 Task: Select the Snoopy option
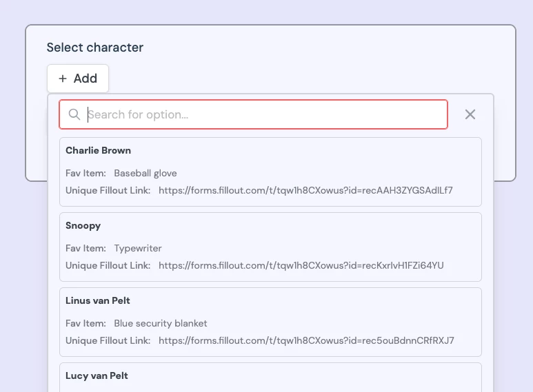coord(270,247)
